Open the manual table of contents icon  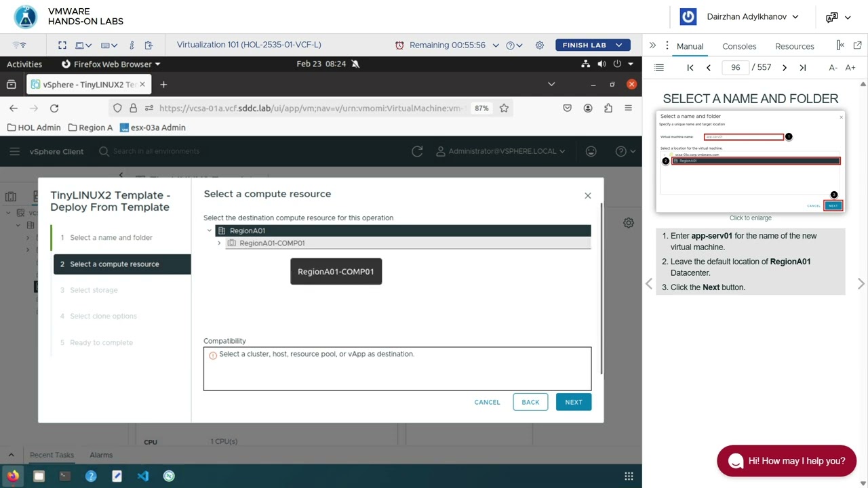658,68
